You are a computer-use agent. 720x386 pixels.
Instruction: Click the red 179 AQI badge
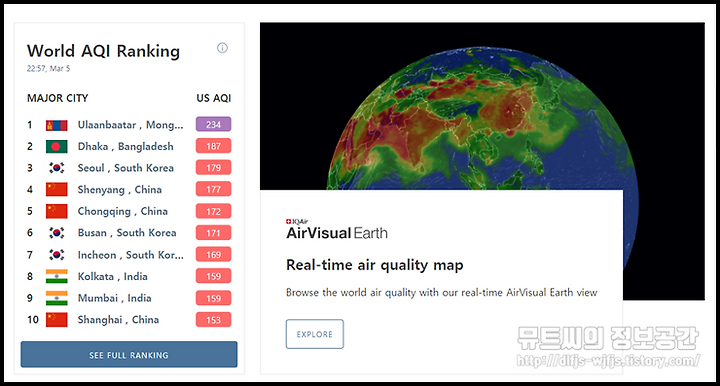pyautogui.click(x=214, y=168)
